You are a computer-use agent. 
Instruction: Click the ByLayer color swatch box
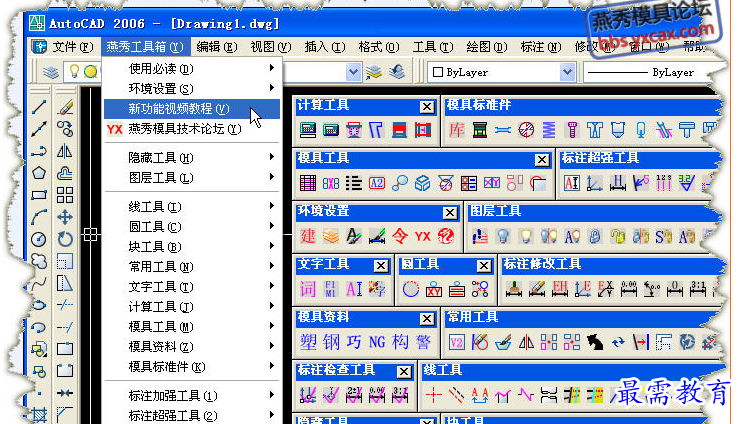[437, 72]
